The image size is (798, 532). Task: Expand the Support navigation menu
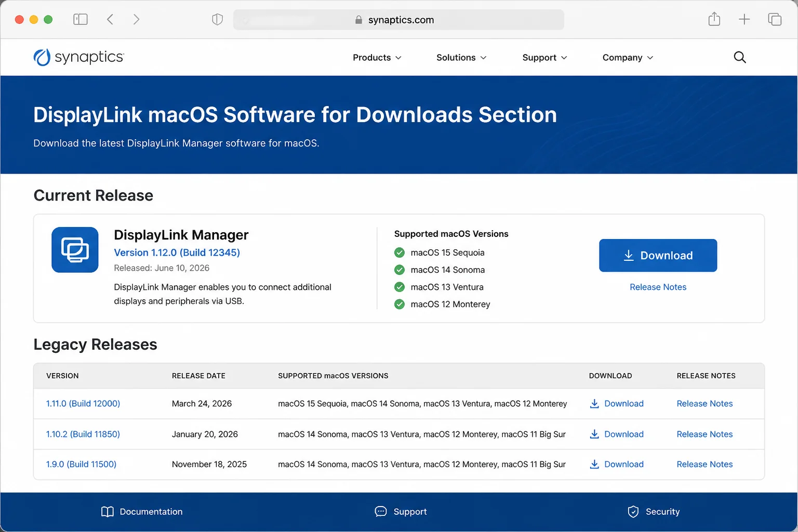pyautogui.click(x=544, y=58)
